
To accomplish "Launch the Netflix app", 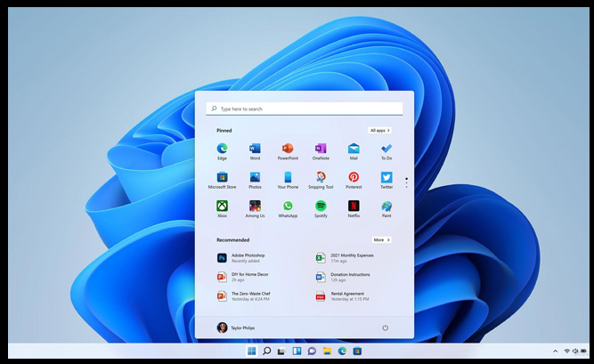I will tap(354, 209).
